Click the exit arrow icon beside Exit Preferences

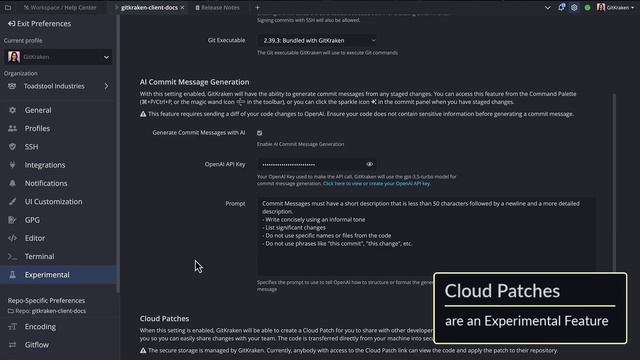[x=11, y=24]
